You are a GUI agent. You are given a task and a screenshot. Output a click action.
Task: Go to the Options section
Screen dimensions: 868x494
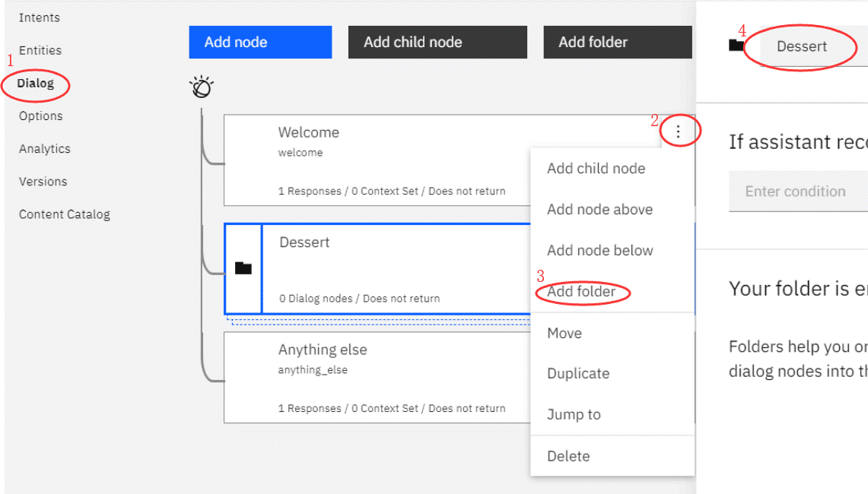tap(41, 116)
